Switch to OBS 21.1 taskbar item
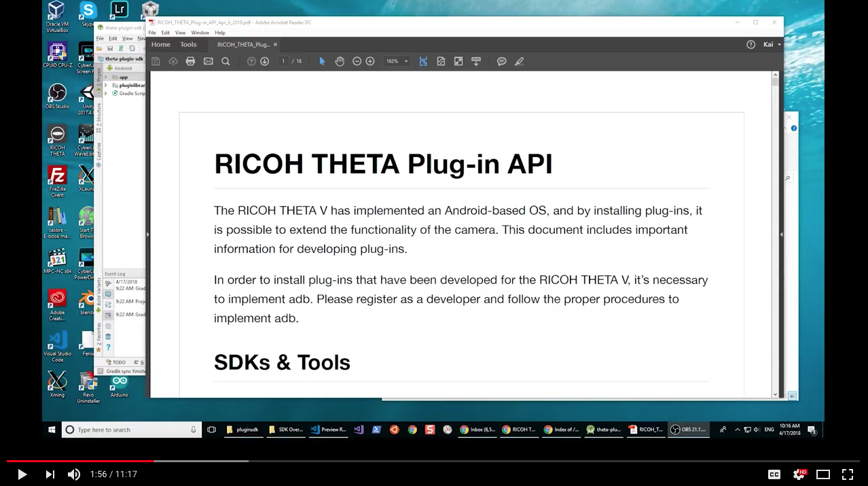868x486 pixels. pos(689,430)
